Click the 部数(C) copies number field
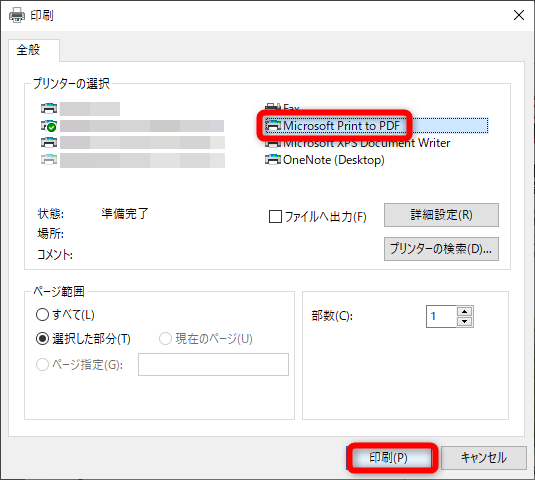 [x=441, y=316]
